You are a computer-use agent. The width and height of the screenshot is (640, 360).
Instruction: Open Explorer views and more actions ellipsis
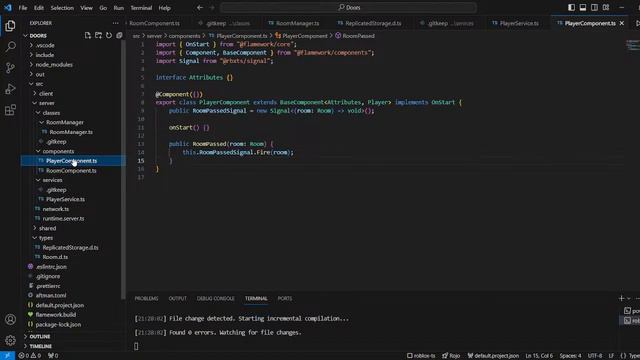click(x=116, y=23)
